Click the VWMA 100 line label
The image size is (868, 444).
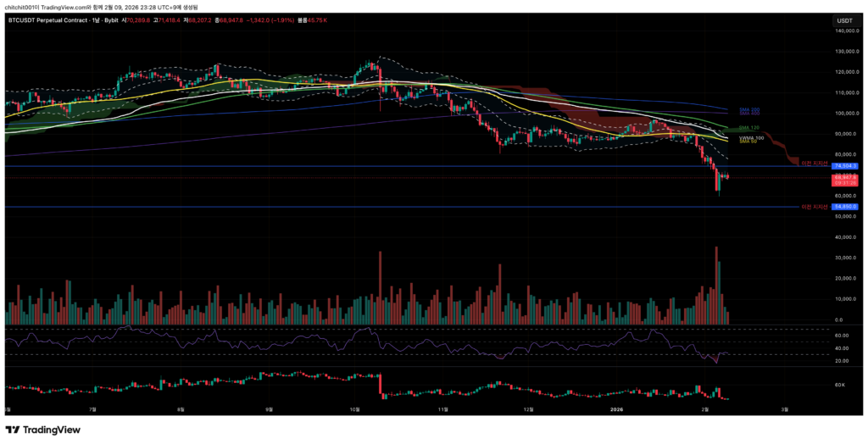tap(751, 137)
